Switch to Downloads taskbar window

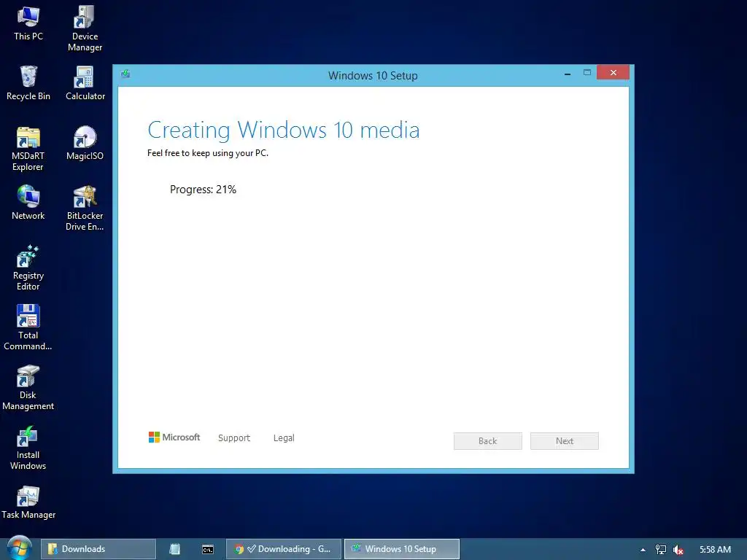[98, 549]
